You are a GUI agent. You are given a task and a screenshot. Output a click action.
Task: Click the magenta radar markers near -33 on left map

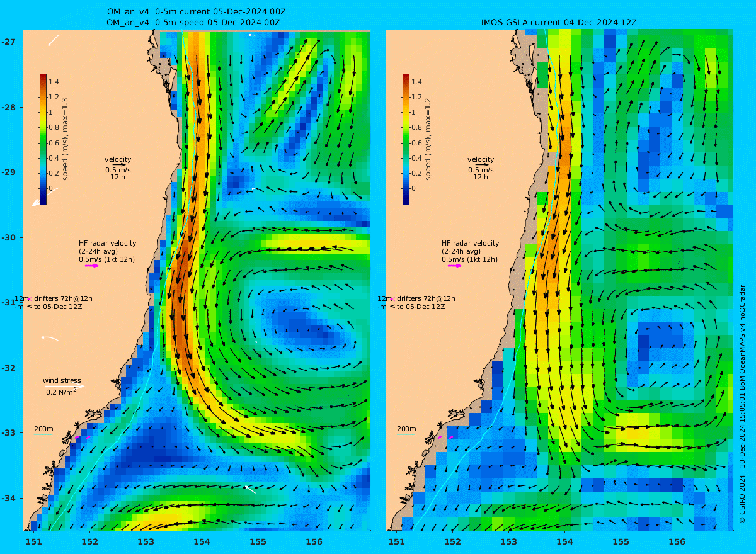83,436
